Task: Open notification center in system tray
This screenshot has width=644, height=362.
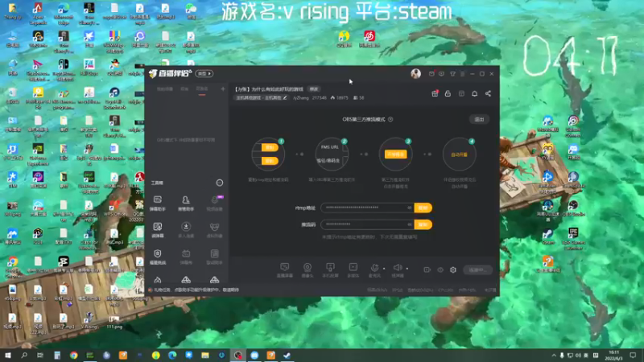Action: tap(633, 355)
